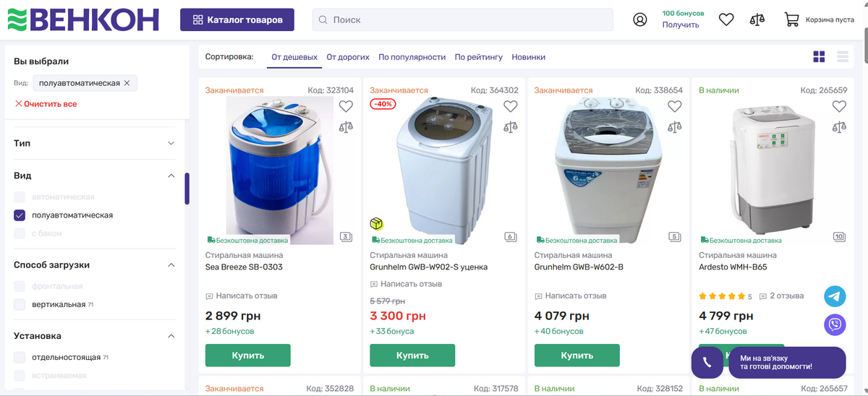Open the shopping cart icon

click(x=791, y=20)
